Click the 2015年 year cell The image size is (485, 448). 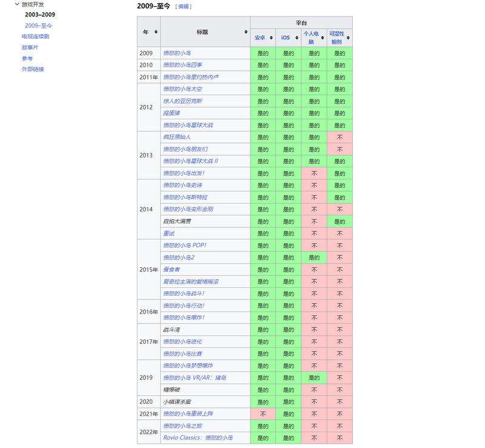pos(149,270)
